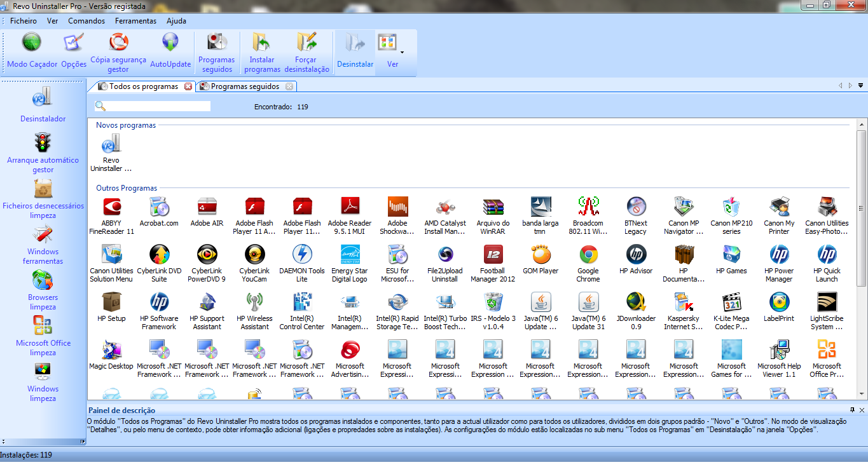
Task: Select JDownloader 0.9 program icon
Action: (636, 311)
